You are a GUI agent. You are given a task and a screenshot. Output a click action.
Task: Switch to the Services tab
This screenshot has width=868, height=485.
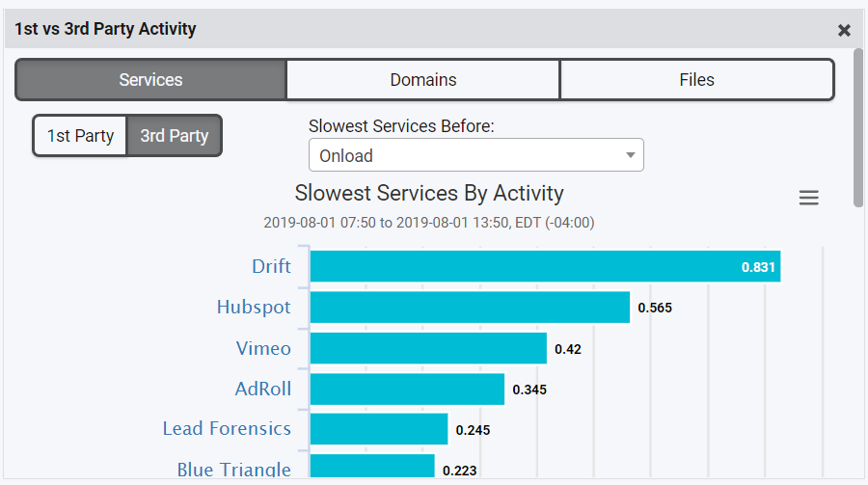coord(150,80)
